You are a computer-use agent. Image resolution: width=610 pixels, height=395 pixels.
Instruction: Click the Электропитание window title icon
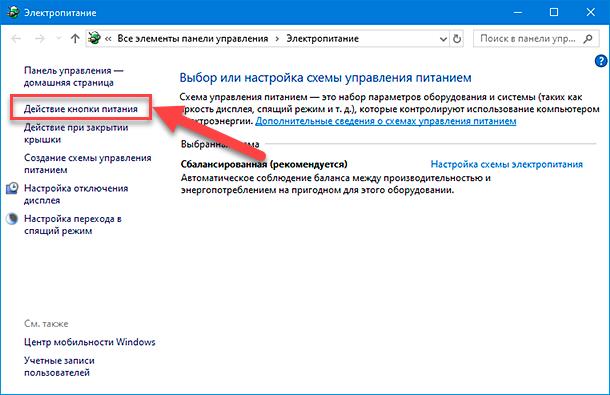tap(13, 12)
